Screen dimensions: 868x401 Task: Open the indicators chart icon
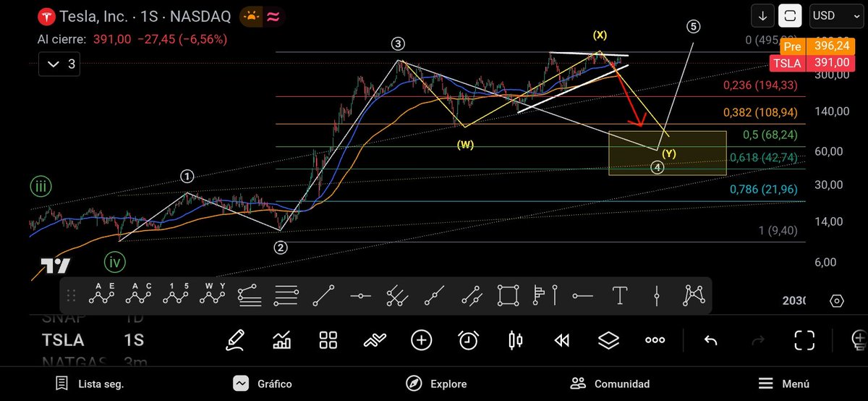[281, 339]
